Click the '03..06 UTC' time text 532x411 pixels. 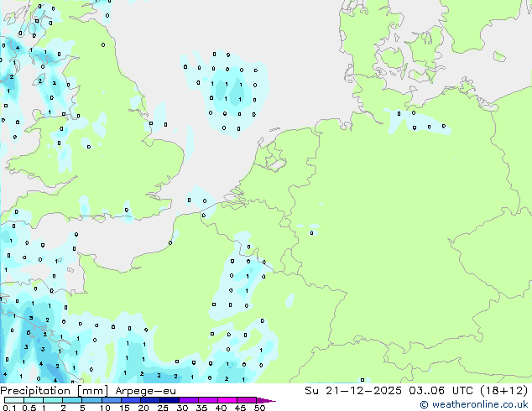coord(441,391)
